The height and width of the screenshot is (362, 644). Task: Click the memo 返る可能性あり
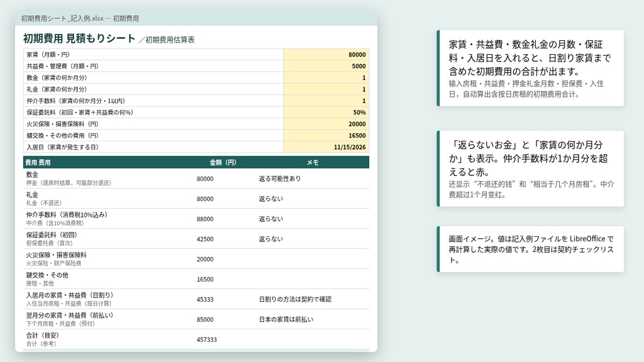[x=280, y=179]
